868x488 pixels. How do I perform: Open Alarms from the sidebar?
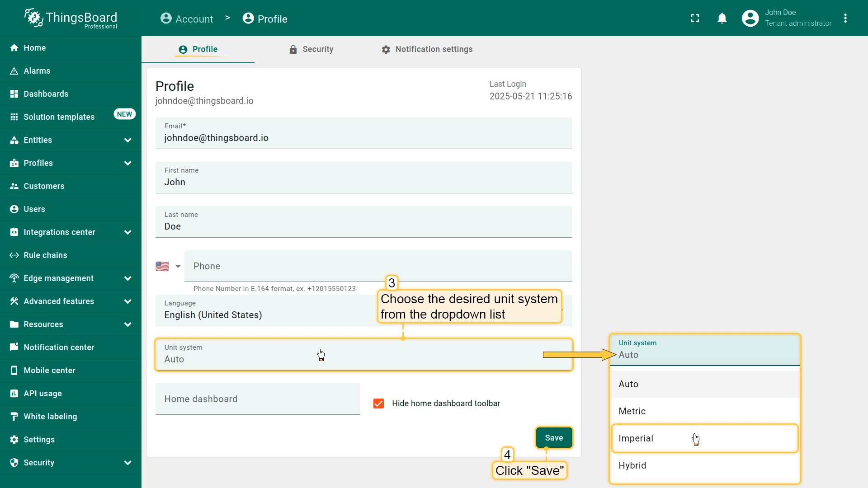[37, 71]
